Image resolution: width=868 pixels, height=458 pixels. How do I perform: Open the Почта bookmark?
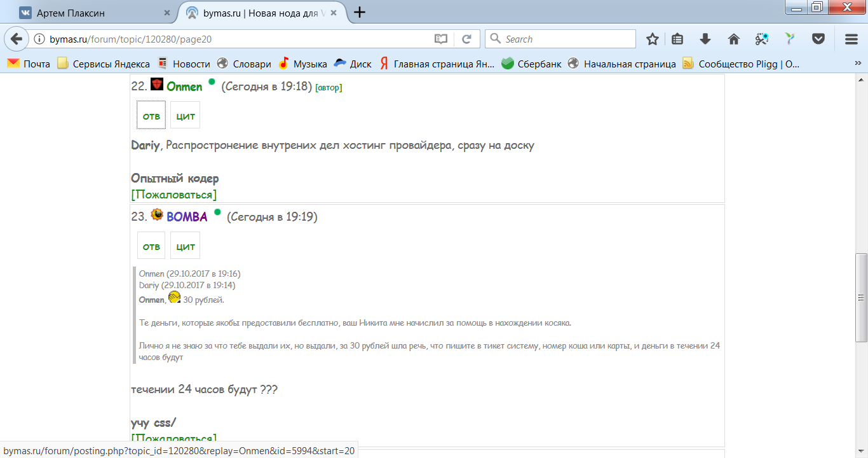[29, 64]
